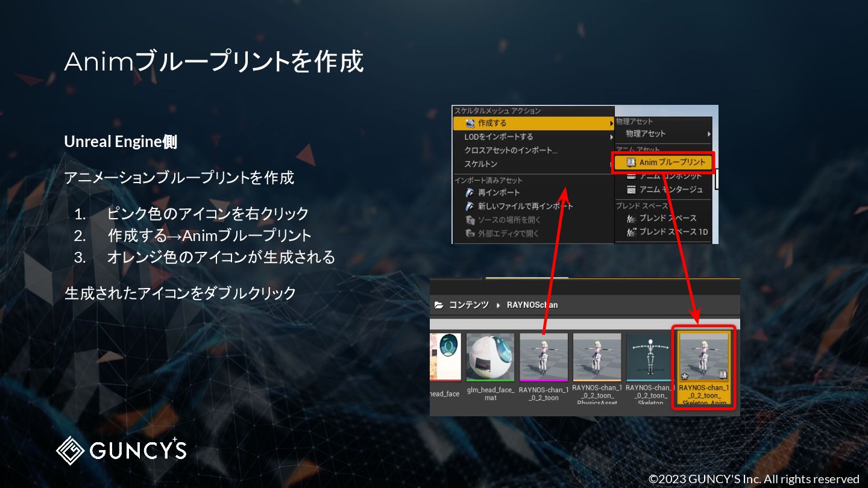The height and width of the screenshot is (488, 868).
Task: Click icon beside ブレンド スペース 1D
Action: 631,232
